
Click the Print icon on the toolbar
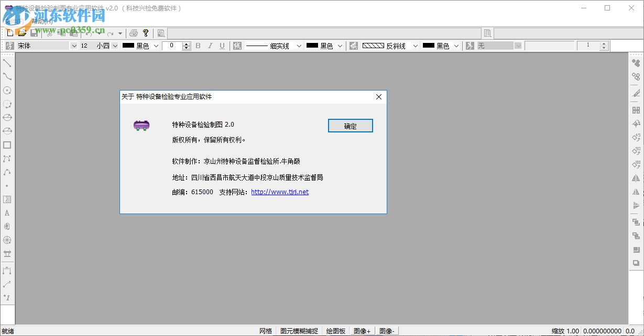pos(133,32)
